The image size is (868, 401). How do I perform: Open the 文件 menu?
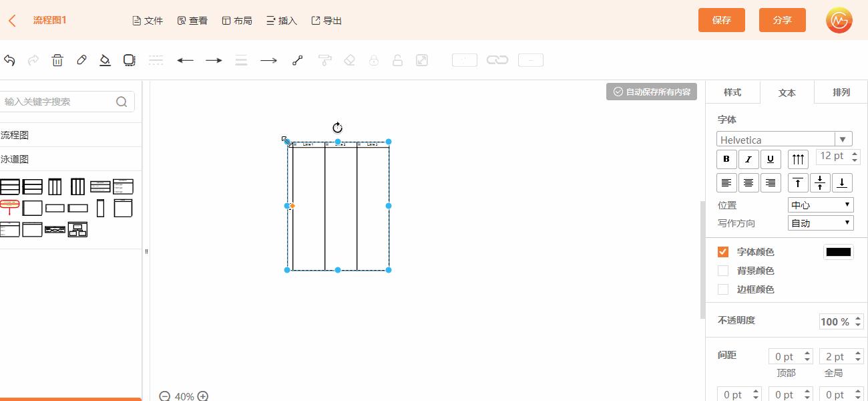point(148,21)
